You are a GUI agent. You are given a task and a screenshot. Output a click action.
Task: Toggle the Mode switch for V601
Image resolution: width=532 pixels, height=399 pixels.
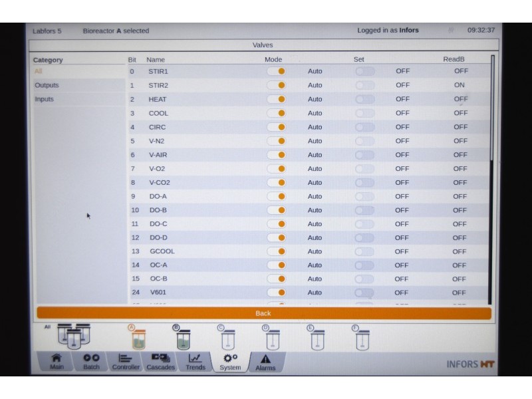pos(276,293)
